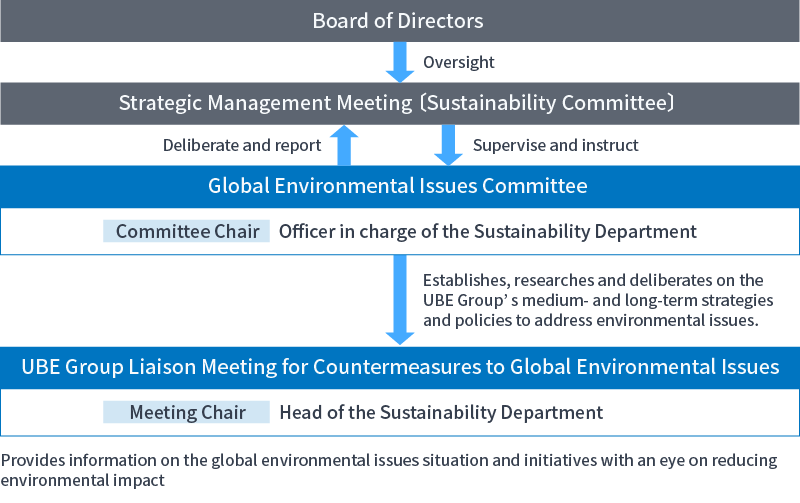The height and width of the screenshot is (503, 800).
Task: Click the Global Environmental Issues Committee header
Action: [x=398, y=186]
